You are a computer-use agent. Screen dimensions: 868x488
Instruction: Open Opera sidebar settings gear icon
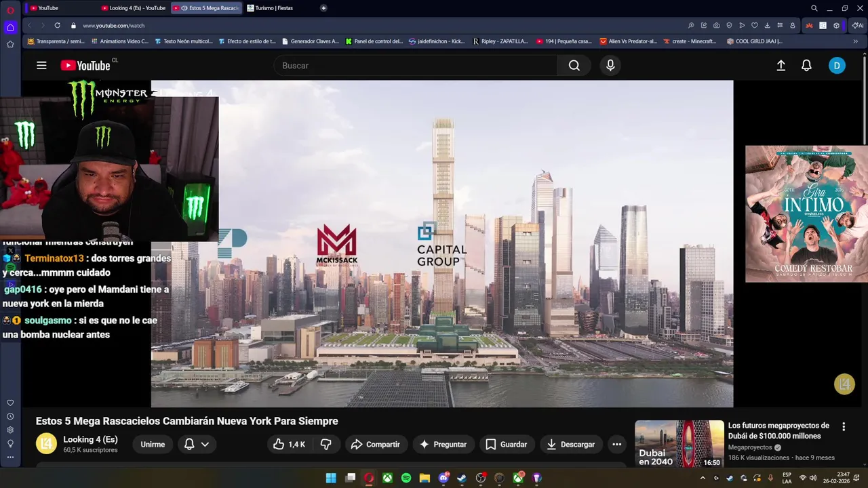[10, 430]
